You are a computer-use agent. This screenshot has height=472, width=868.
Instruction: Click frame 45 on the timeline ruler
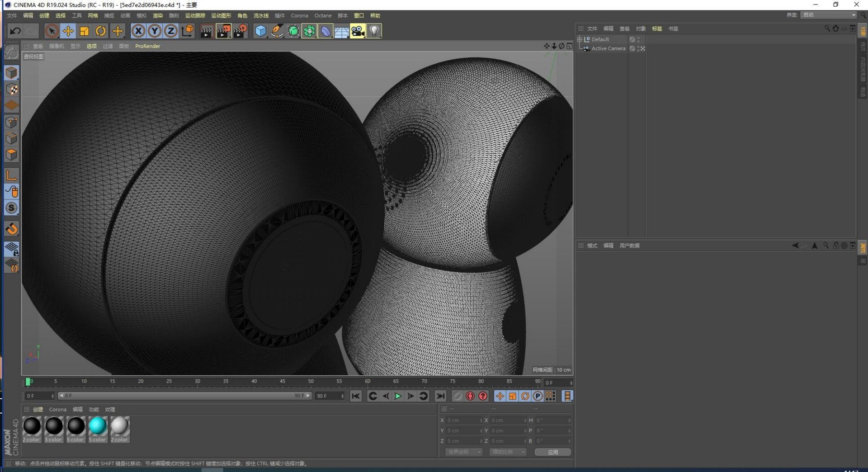(x=283, y=382)
